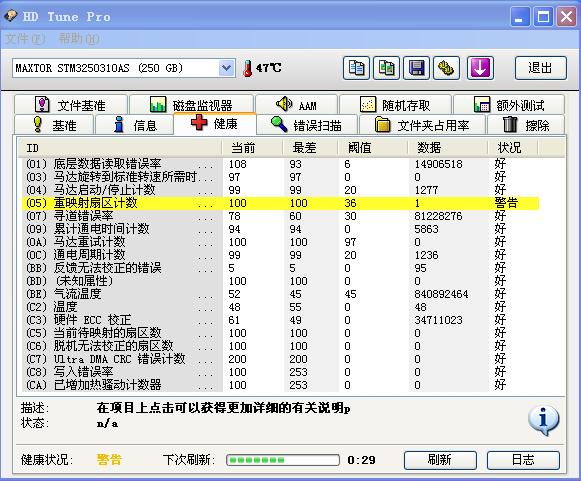Click the thermometer temperature icon
The image size is (581, 481).
(248, 68)
